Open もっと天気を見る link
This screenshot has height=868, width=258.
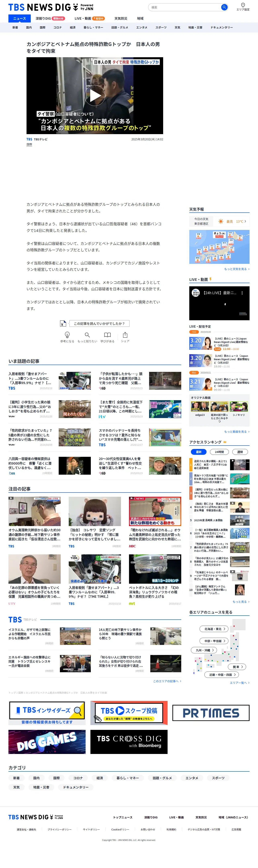tap(237, 269)
